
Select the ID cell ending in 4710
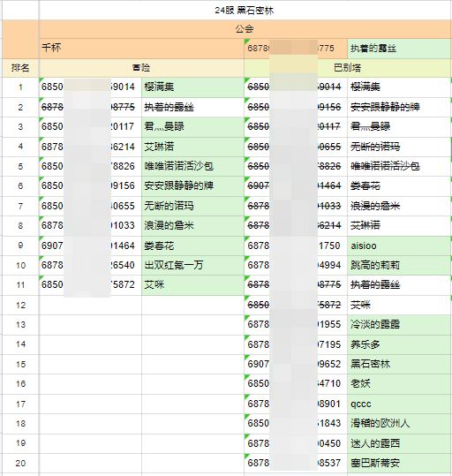click(x=296, y=383)
